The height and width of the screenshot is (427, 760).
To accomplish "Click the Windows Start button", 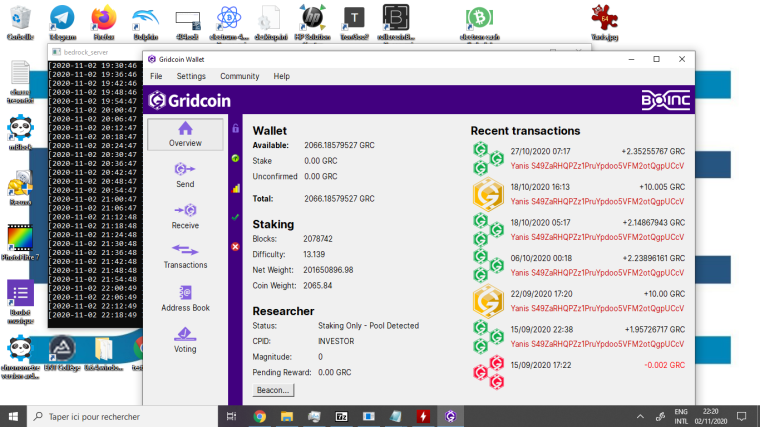I will [13, 416].
